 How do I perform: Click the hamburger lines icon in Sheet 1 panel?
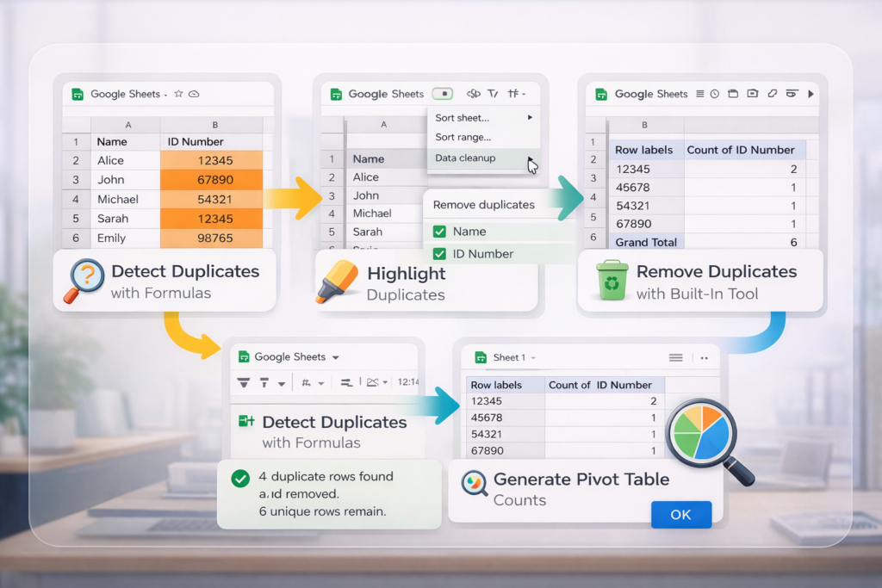(676, 357)
